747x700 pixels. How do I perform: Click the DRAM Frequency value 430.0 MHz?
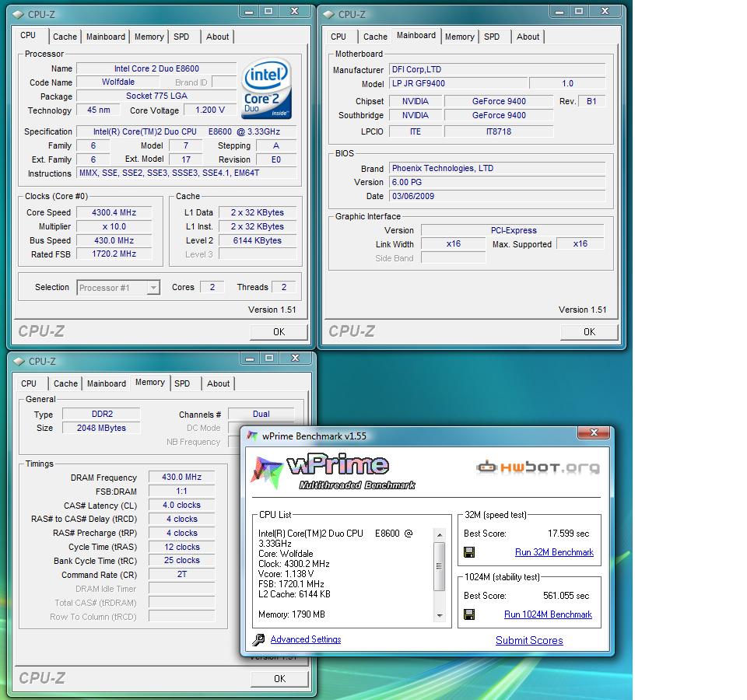[181, 477]
